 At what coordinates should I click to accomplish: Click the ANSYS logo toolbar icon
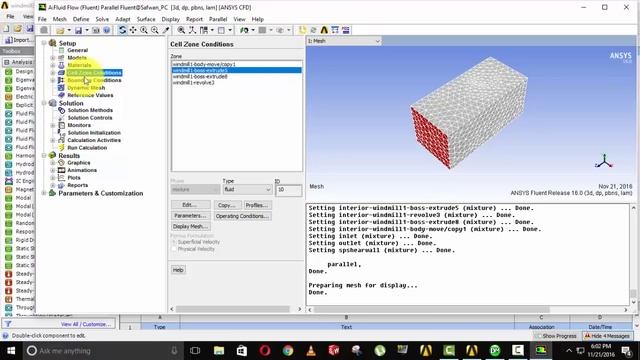coord(324,30)
